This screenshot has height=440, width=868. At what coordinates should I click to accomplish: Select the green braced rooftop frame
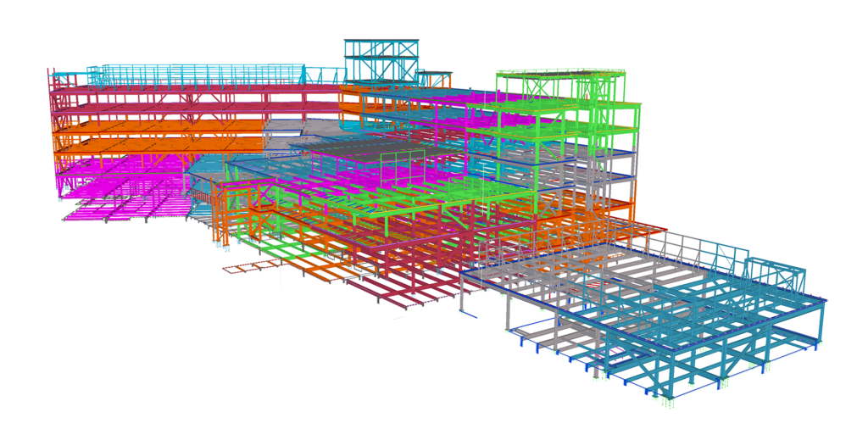pos(561,88)
